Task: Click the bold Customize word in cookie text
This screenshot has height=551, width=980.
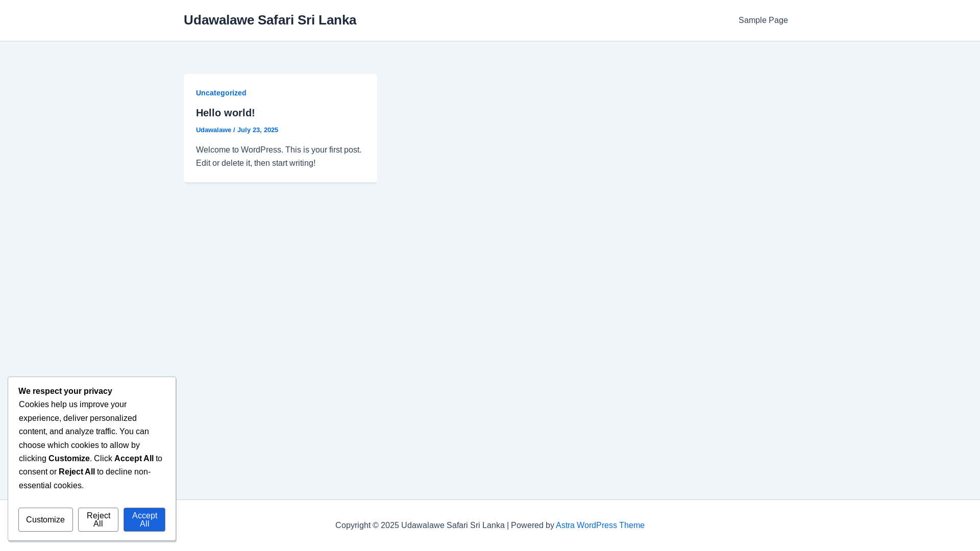Action: click(69, 459)
